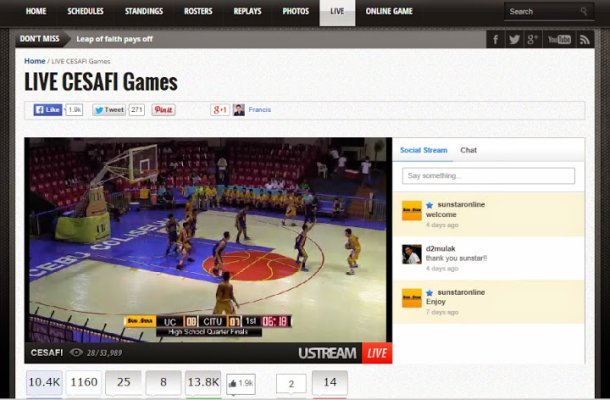Viewport: 610px width, 400px height.
Task: Click the star beside sunstaronline welcome post
Action: pos(429,205)
